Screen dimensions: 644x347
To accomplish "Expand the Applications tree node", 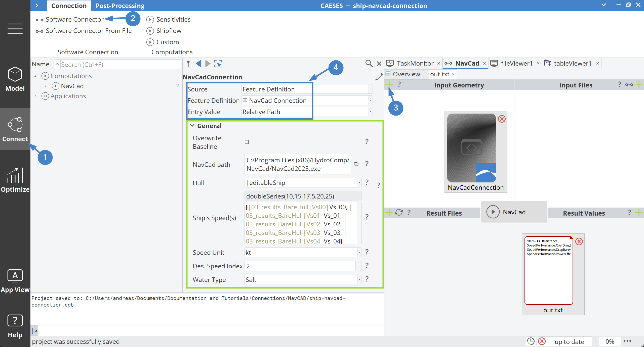I will (x=35, y=96).
